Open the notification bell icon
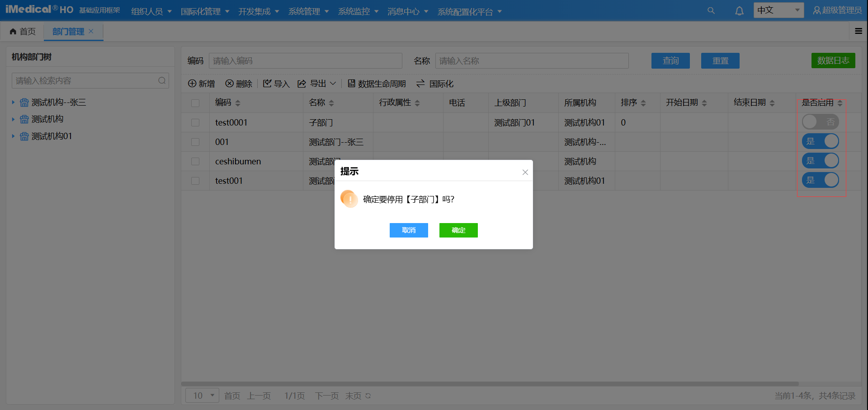 [739, 11]
